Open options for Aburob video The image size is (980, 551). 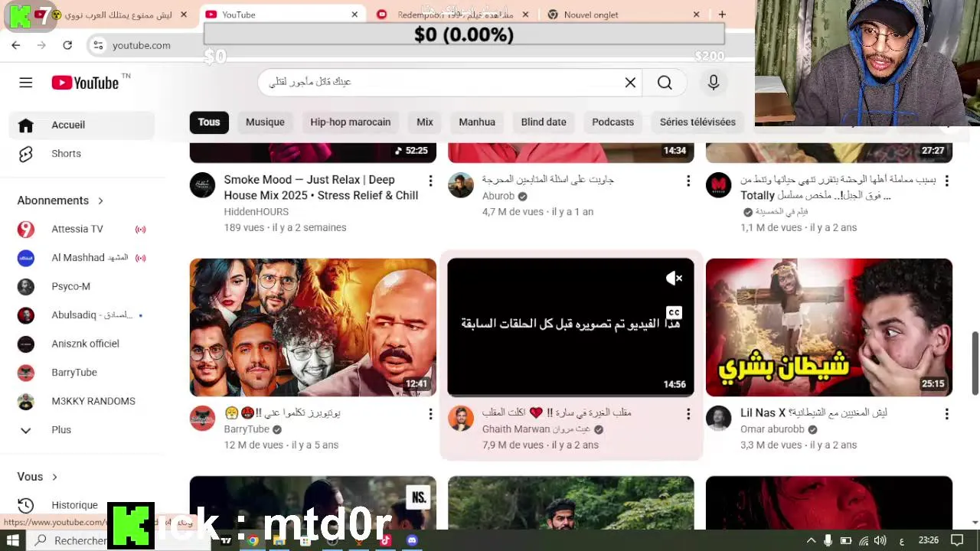point(688,181)
